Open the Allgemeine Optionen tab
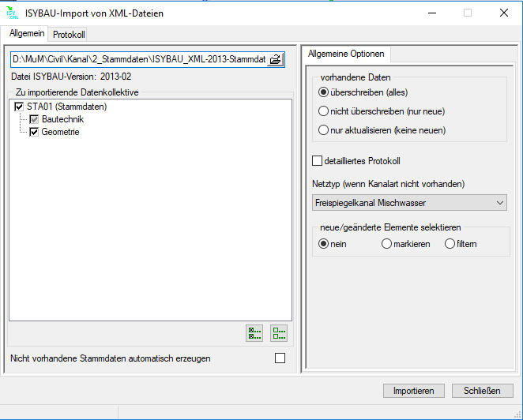The height and width of the screenshot is (420, 523). (x=347, y=54)
